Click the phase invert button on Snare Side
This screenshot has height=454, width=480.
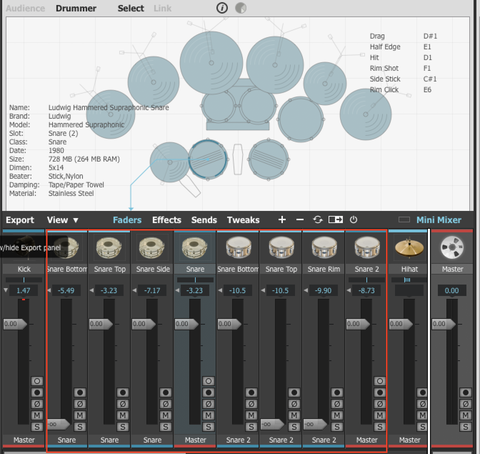pyautogui.click(x=165, y=404)
